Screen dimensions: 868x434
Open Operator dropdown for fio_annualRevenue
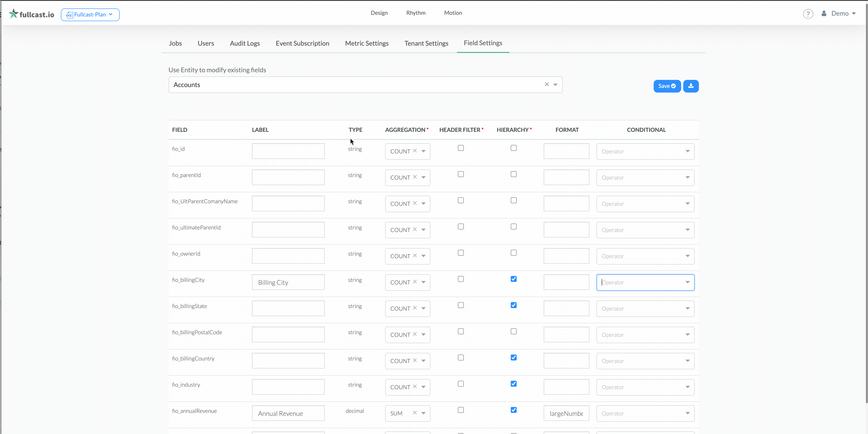click(x=645, y=414)
